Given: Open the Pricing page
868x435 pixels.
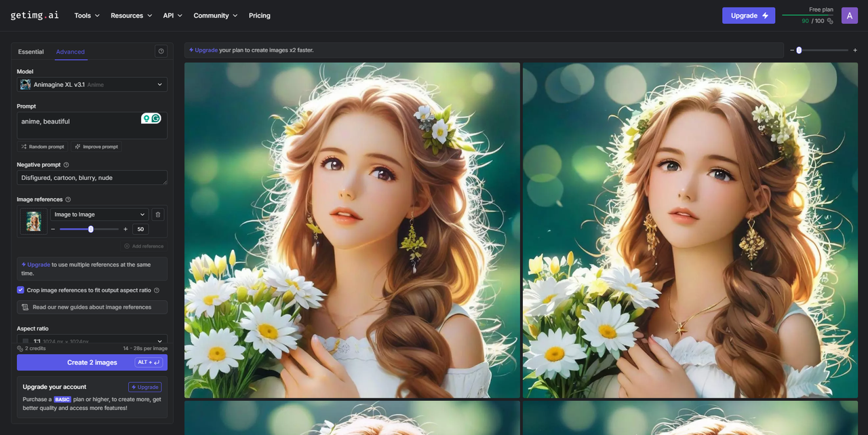Looking at the screenshot, I should click(x=260, y=16).
